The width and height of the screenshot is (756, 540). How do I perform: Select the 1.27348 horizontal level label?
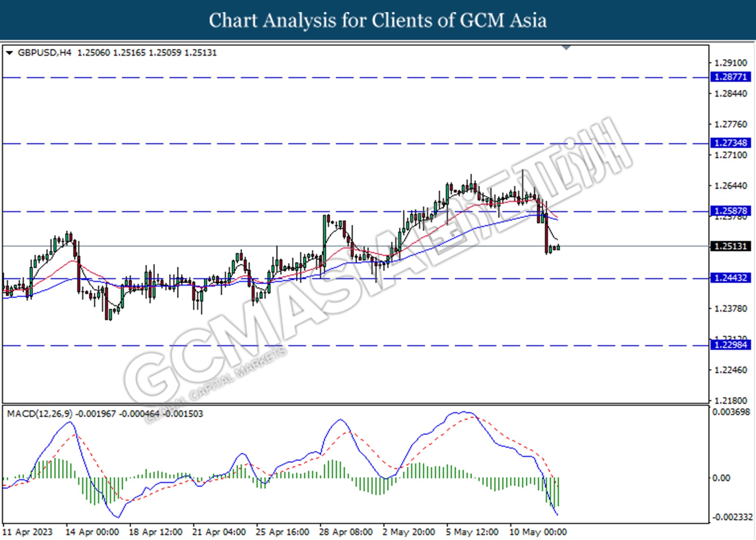pos(730,143)
